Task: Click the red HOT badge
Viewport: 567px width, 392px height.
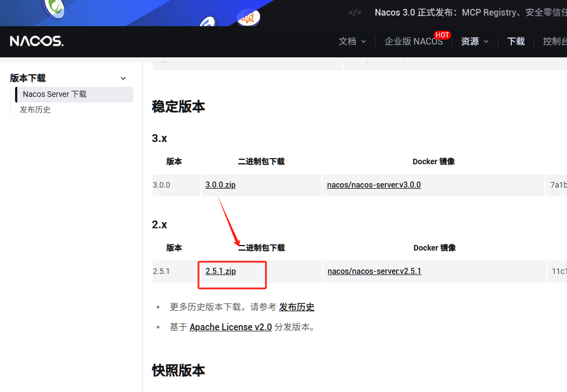Action: 442,35
